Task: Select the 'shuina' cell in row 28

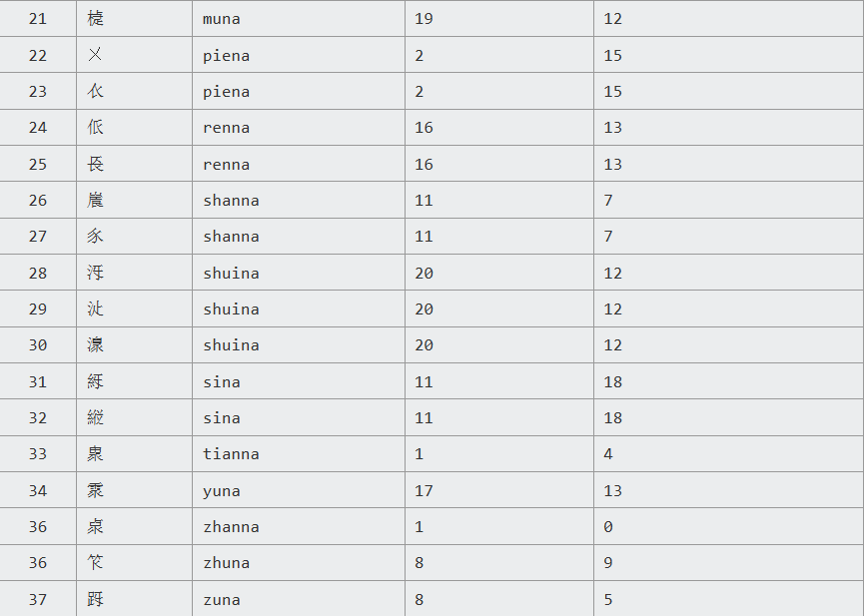Action: click(231, 274)
